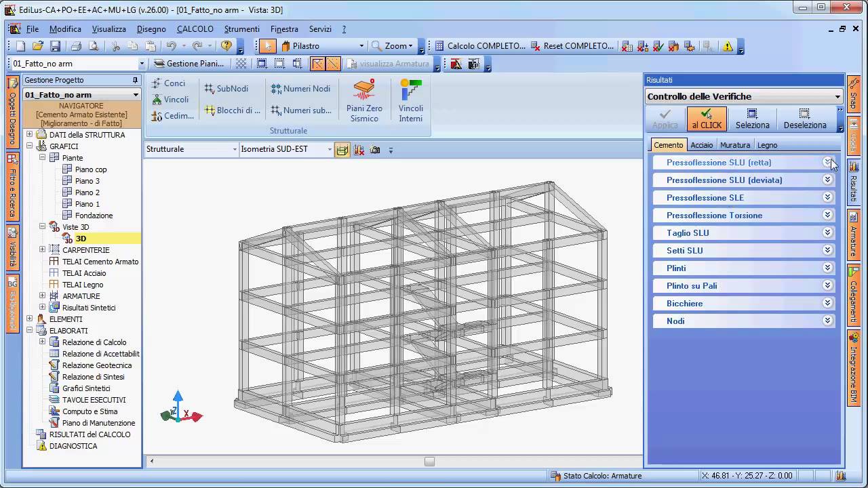Click the Conci tool
This screenshot has height=488, width=868.
[168, 83]
